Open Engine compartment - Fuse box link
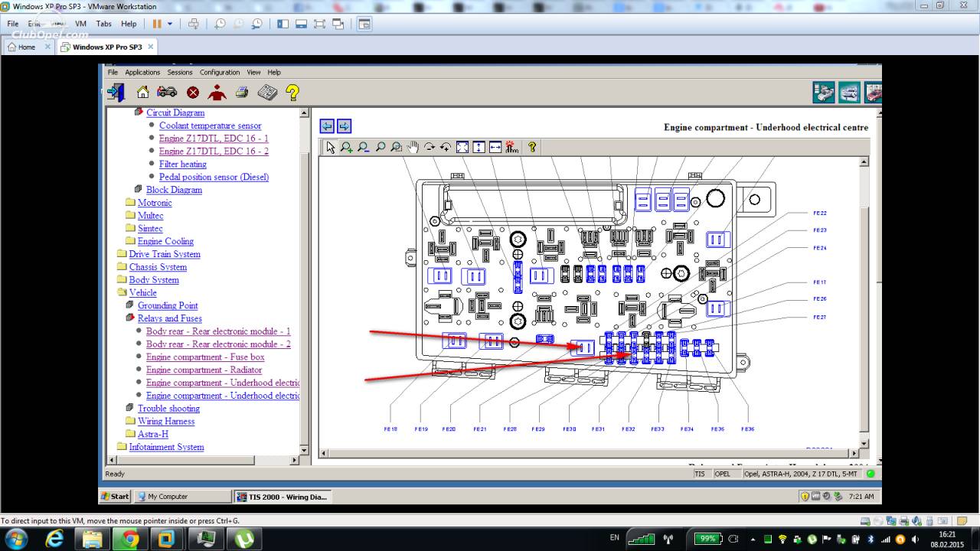980x551 pixels. (205, 357)
